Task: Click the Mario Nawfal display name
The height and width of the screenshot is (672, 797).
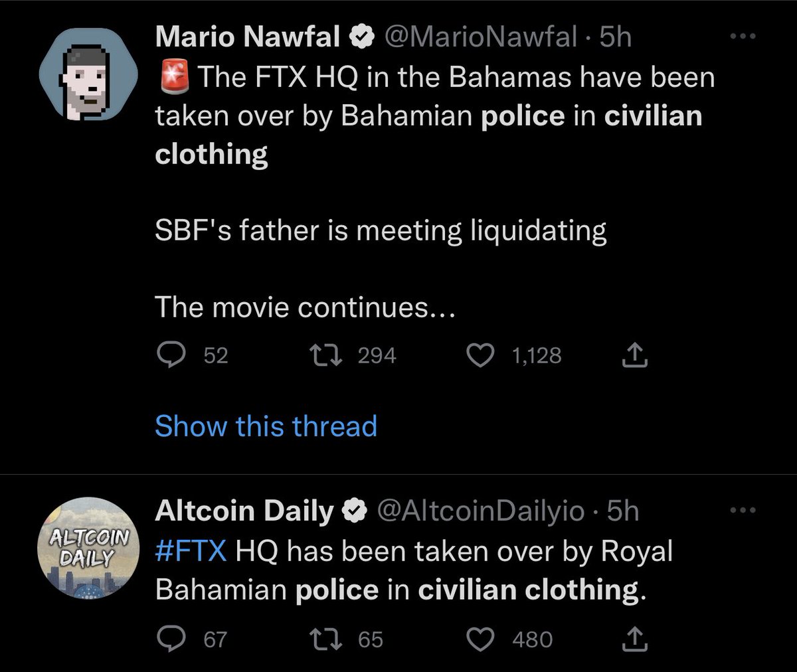Action: point(248,38)
